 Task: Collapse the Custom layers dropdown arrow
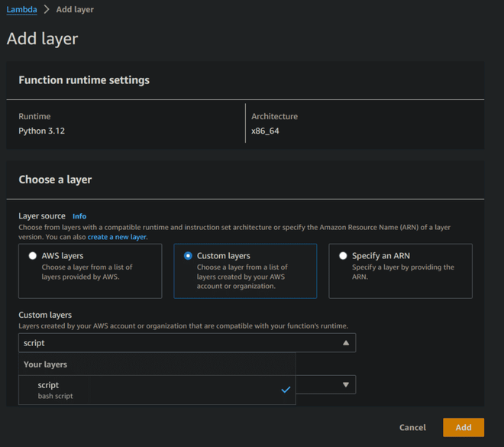346,343
